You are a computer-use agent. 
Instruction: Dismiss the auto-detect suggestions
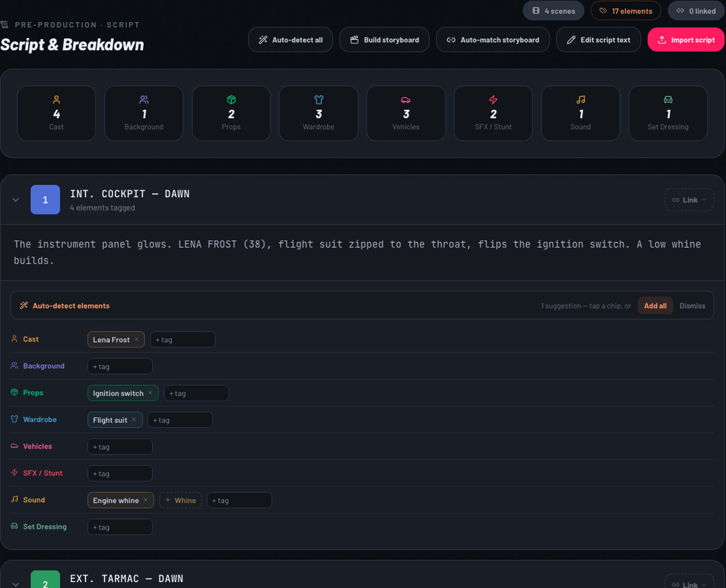pyautogui.click(x=692, y=305)
